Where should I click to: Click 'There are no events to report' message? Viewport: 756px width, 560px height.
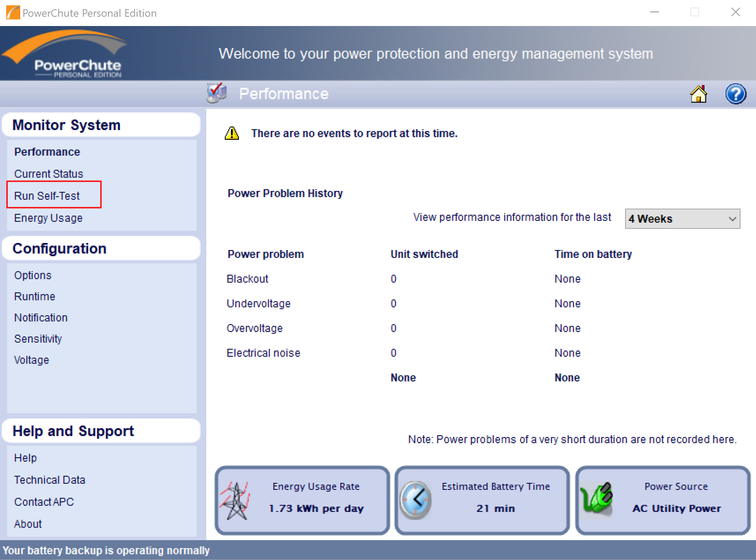point(354,133)
